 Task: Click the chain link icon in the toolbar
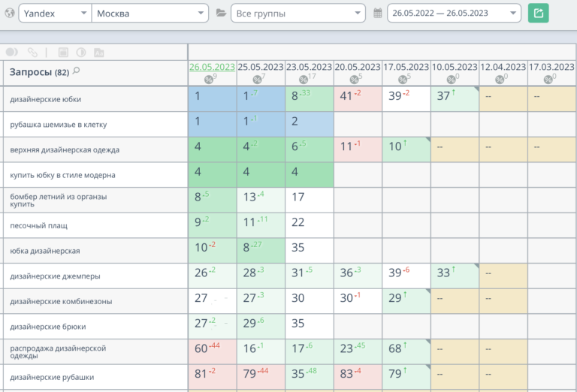32,53
